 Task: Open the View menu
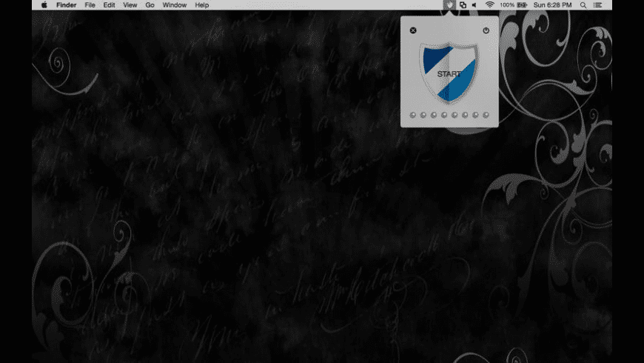tap(130, 5)
